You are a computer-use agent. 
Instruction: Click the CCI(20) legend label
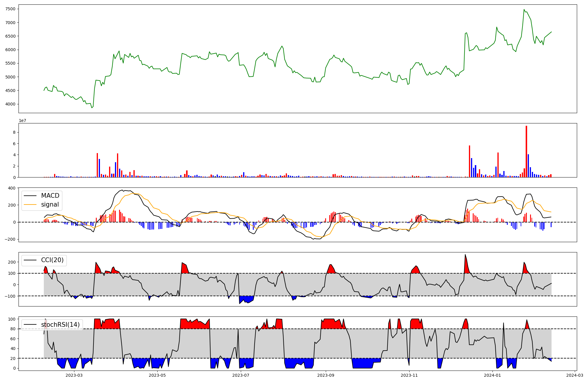53,260
